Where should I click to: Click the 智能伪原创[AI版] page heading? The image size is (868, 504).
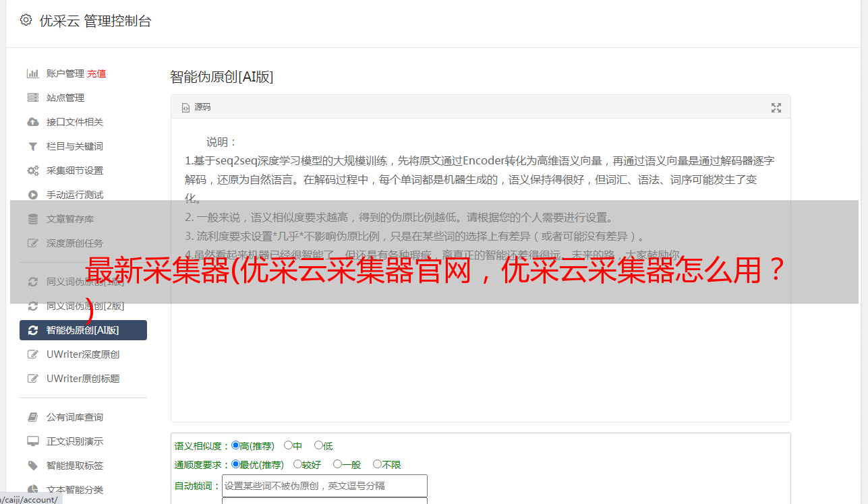pyautogui.click(x=222, y=77)
